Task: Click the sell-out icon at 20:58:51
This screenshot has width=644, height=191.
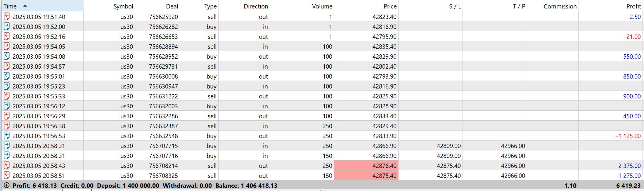Action: pos(6,176)
